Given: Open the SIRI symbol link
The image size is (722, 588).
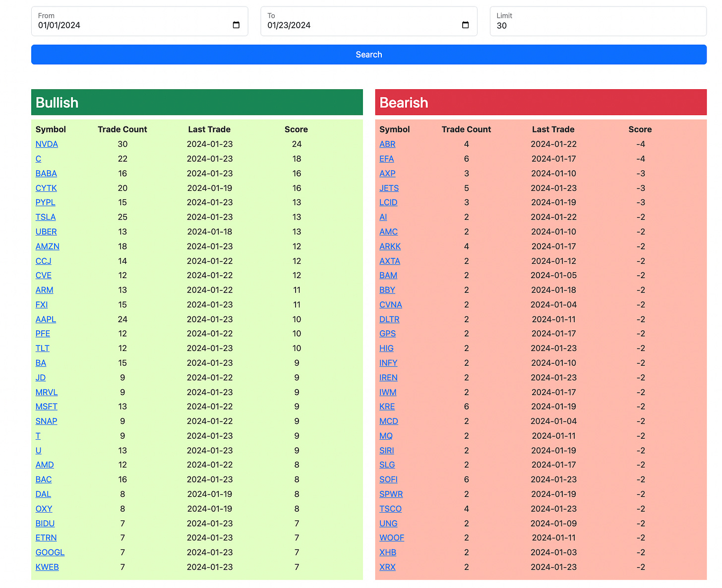Looking at the screenshot, I should pyautogui.click(x=387, y=451).
